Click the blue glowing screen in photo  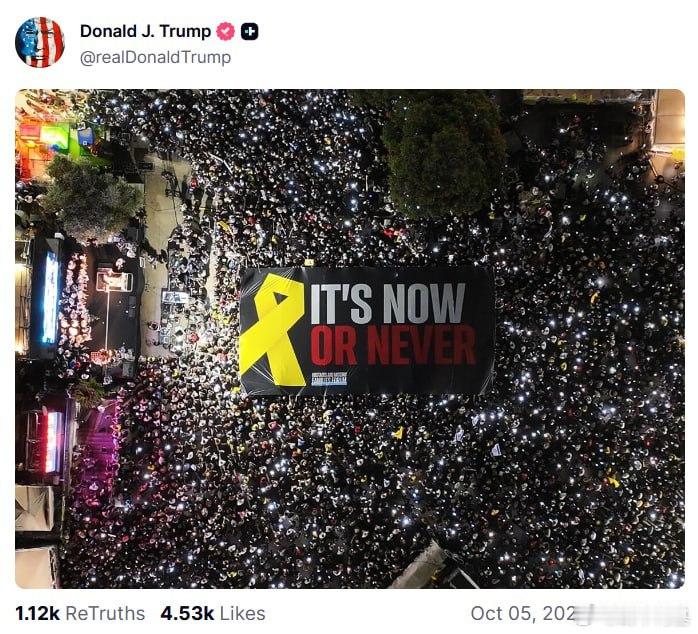[x=50, y=297]
